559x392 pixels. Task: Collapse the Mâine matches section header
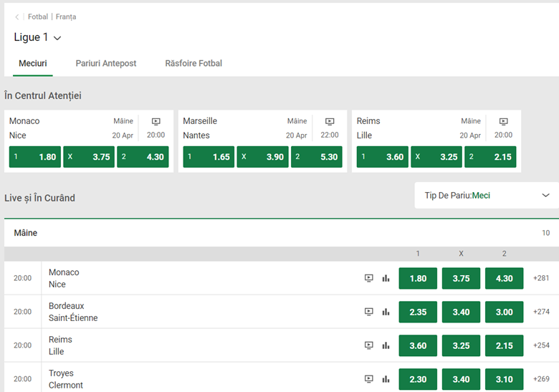pyautogui.click(x=282, y=233)
